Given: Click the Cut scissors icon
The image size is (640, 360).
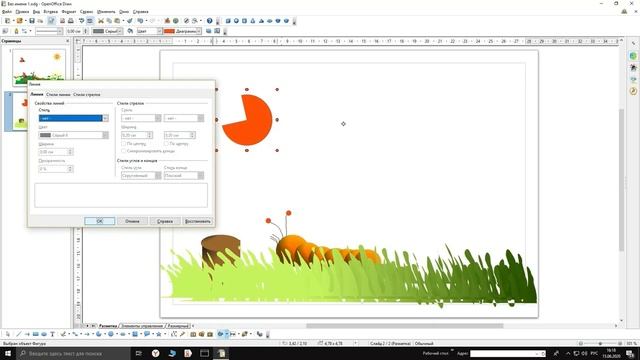Looking at the screenshot, I should pyautogui.click(x=101, y=21).
